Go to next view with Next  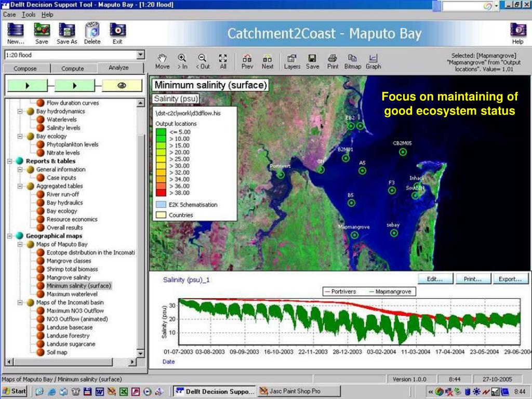click(268, 62)
